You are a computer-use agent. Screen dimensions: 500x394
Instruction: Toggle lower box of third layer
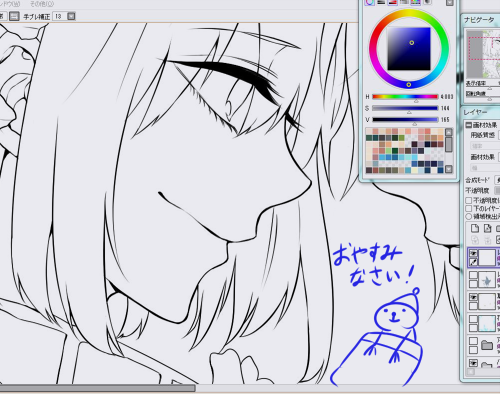(473, 306)
